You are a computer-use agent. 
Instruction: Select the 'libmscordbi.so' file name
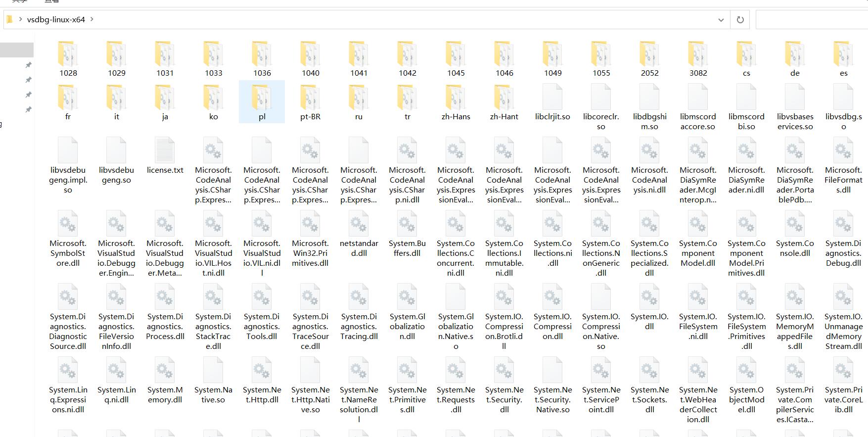[746, 122]
